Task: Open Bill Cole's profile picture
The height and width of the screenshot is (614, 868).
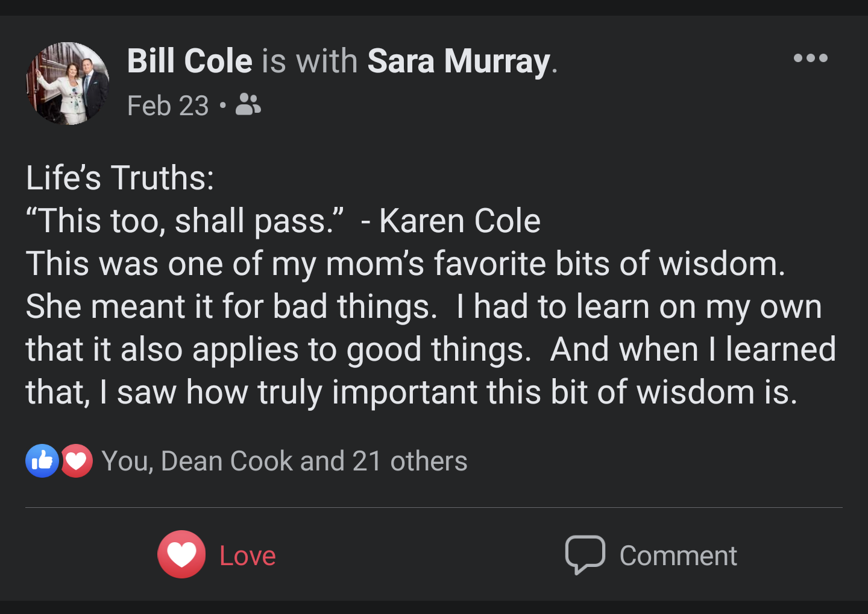Action: (x=68, y=83)
